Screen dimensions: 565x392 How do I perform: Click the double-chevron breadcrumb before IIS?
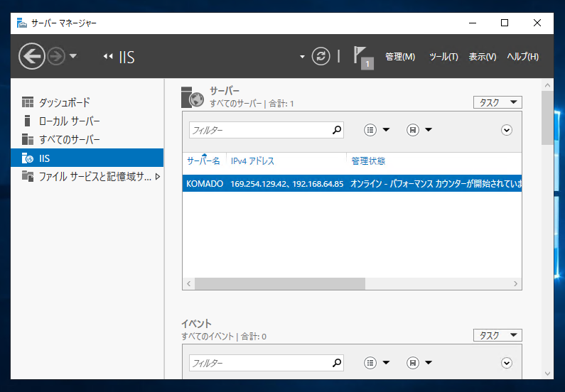click(108, 57)
